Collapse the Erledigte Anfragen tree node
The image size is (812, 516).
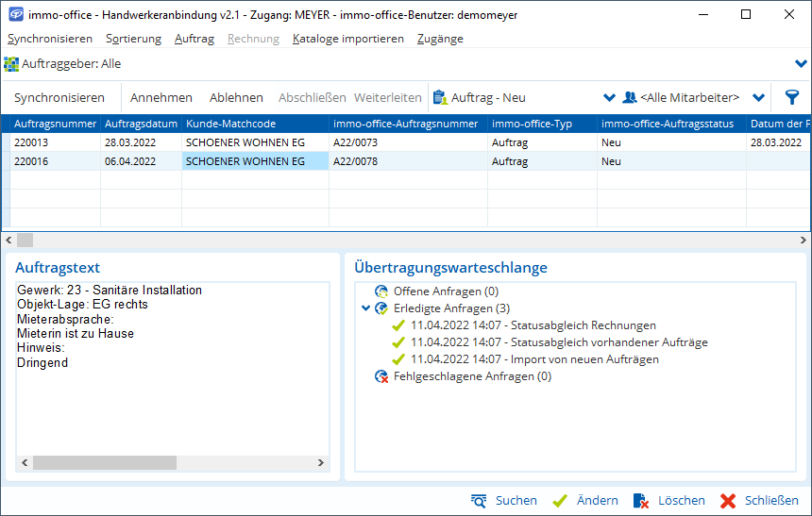(366, 308)
